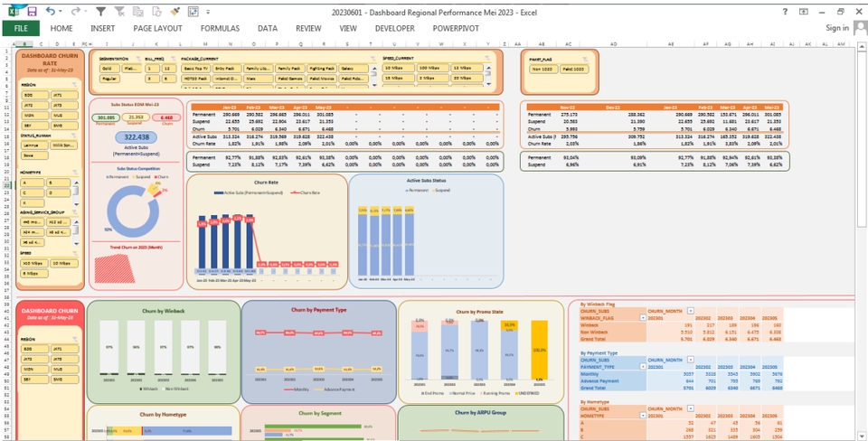This screenshot has width=868, height=441.
Task: Toggle hometype D slicer button
Action: [58, 192]
